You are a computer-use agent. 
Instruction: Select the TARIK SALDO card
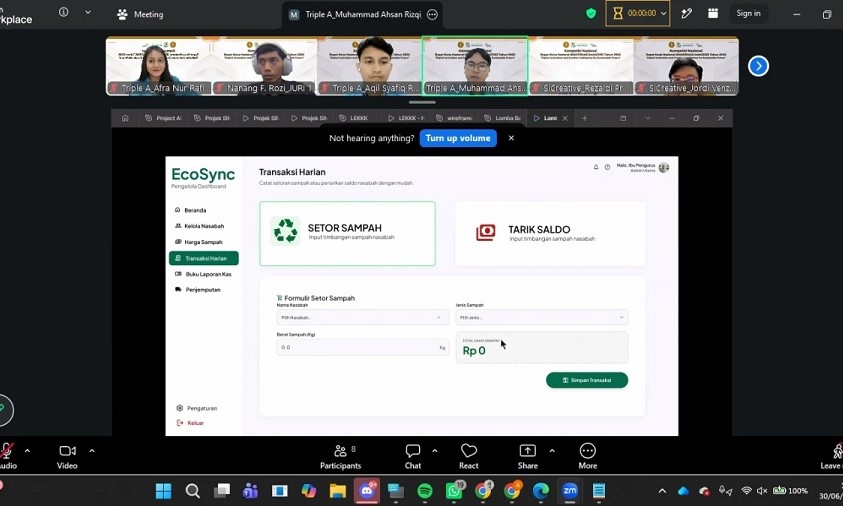550,233
